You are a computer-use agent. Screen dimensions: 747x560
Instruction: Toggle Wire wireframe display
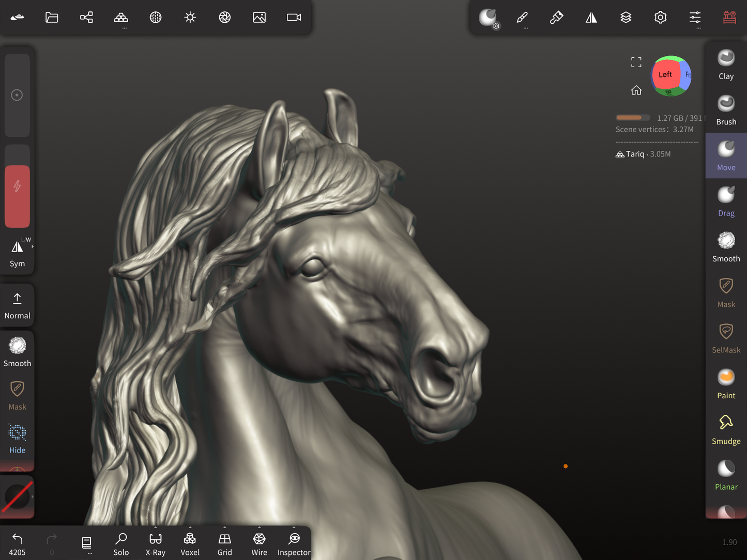pos(259,544)
